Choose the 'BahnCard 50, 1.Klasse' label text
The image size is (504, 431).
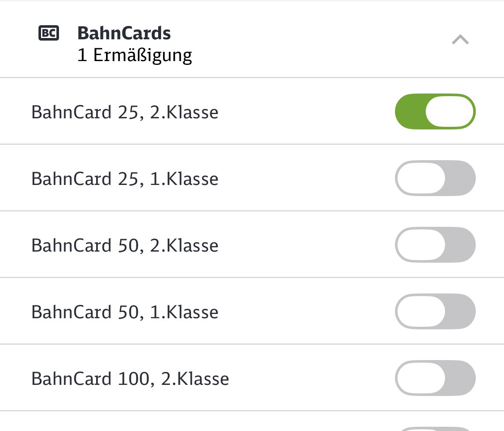point(125,312)
